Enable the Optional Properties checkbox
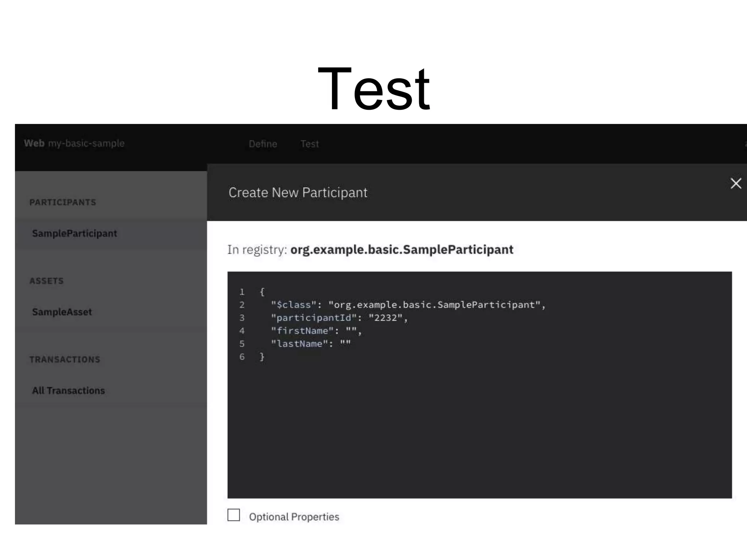This screenshot has height=560, width=747. [x=233, y=515]
